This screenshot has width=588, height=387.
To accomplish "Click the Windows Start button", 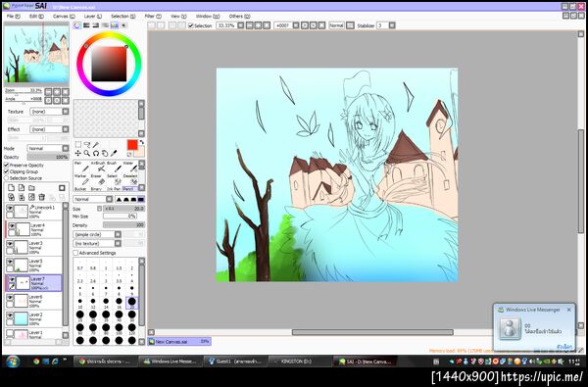I will [13, 362].
